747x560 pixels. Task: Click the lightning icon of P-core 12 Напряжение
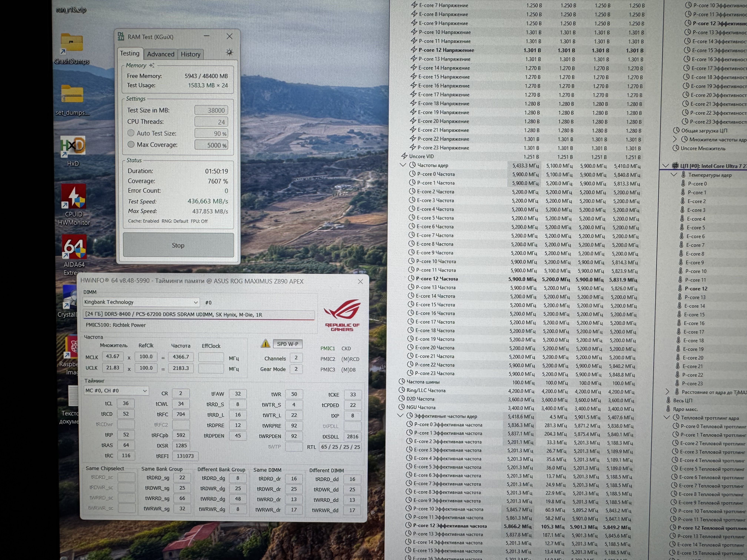tap(414, 50)
